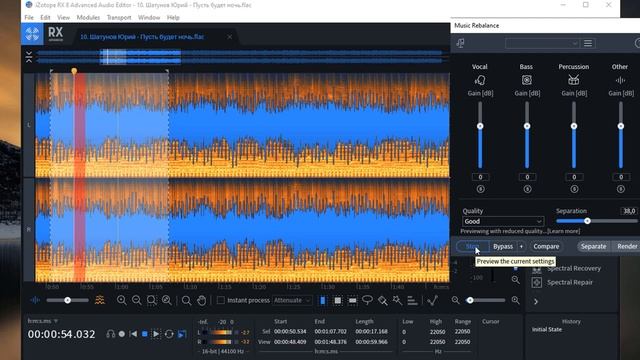
Task: Open the Edit menu
Action: click(45, 18)
